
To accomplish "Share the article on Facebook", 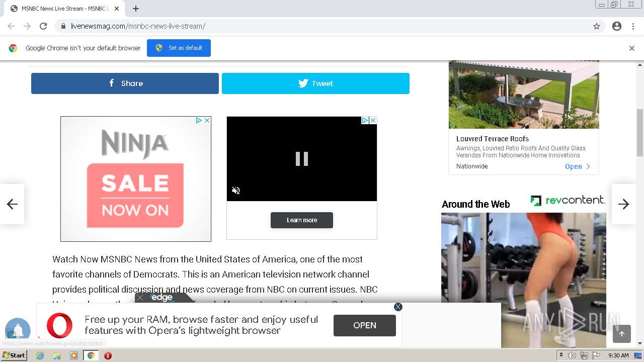I will click(125, 83).
